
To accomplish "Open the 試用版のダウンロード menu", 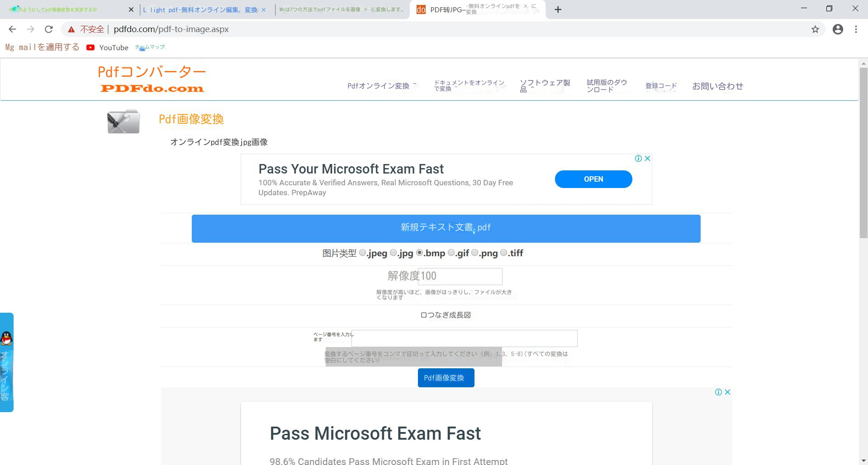I will pyautogui.click(x=607, y=86).
